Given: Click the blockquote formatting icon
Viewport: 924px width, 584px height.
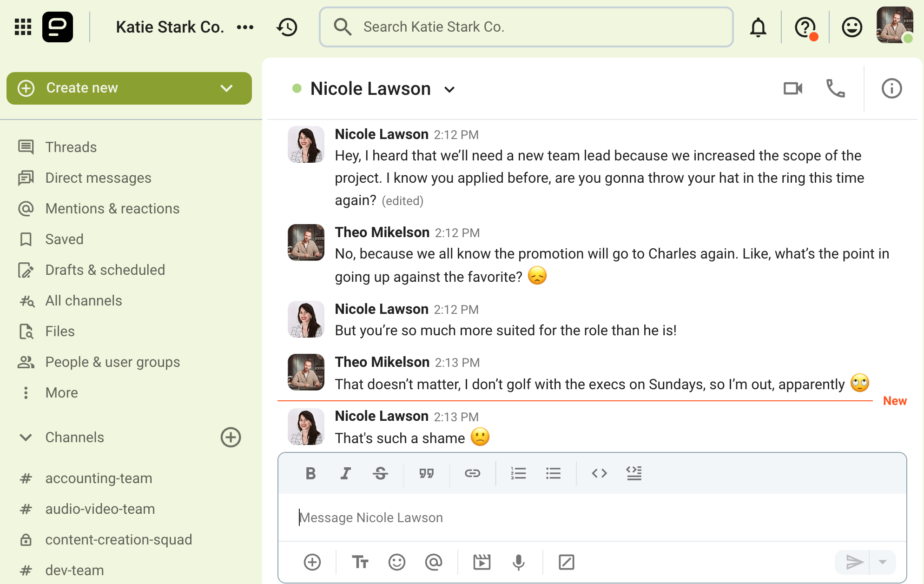Looking at the screenshot, I should [426, 473].
